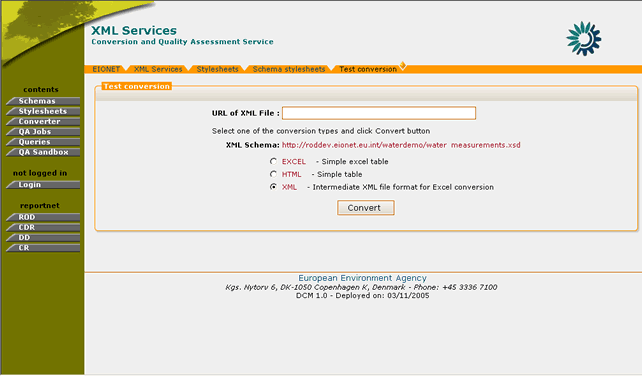Select the XML conversion radio button
Image resolution: width=642 pixels, height=376 pixels.
[273, 187]
